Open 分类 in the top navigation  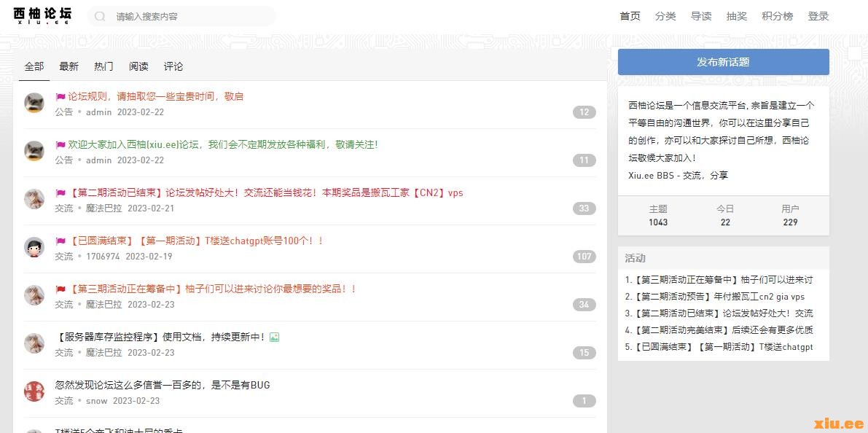[665, 16]
